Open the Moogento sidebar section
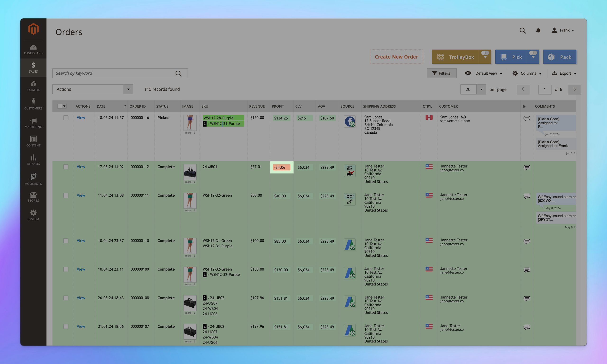Screen dimensions: 607x364 click(x=33, y=179)
